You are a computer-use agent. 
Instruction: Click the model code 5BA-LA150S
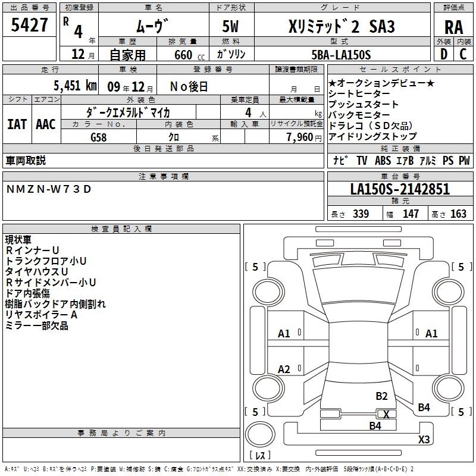(342, 54)
